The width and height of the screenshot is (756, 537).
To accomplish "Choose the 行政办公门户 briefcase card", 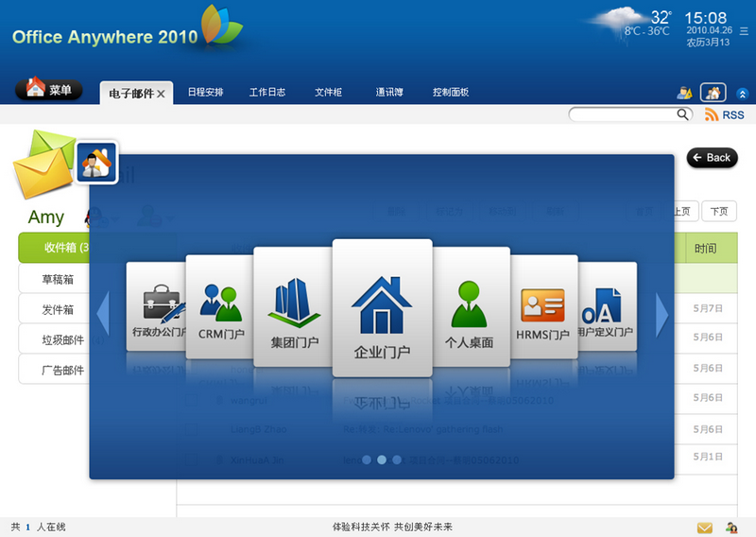I will 157,307.
